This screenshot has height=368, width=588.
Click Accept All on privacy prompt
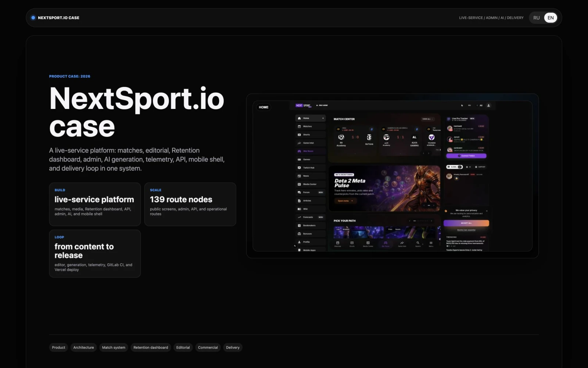click(x=466, y=223)
